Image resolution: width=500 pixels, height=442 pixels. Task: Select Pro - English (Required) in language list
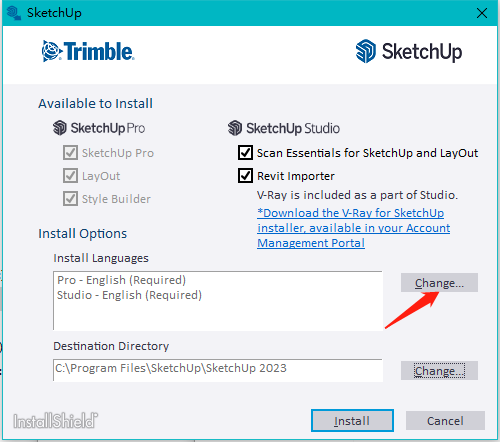(121, 280)
